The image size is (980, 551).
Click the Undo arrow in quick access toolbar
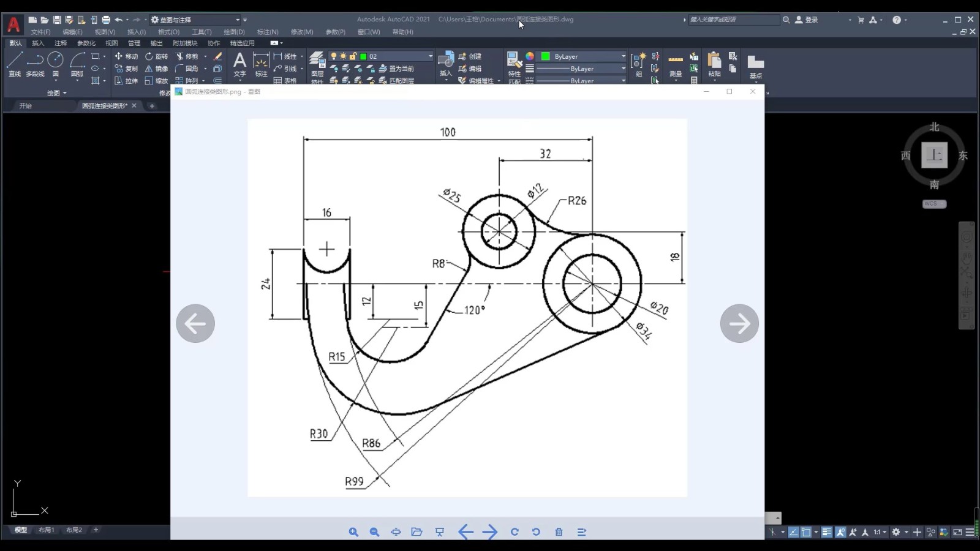tap(119, 20)
